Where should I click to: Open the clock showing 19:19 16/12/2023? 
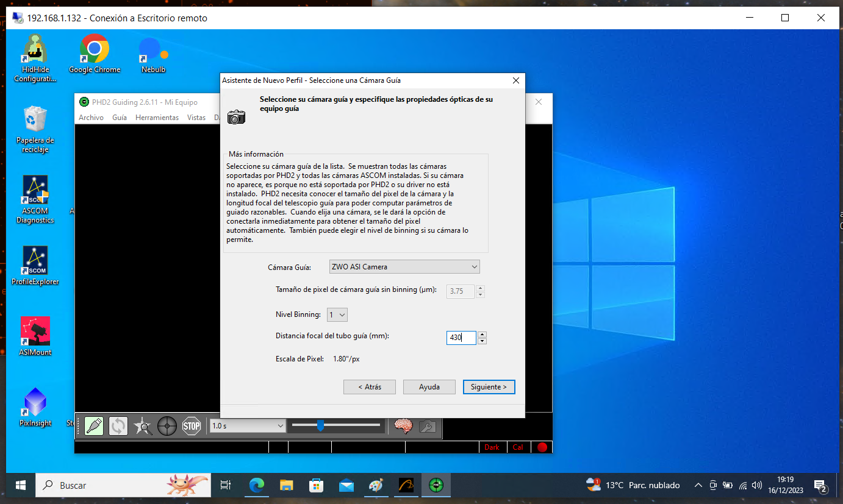click(786, 485)
